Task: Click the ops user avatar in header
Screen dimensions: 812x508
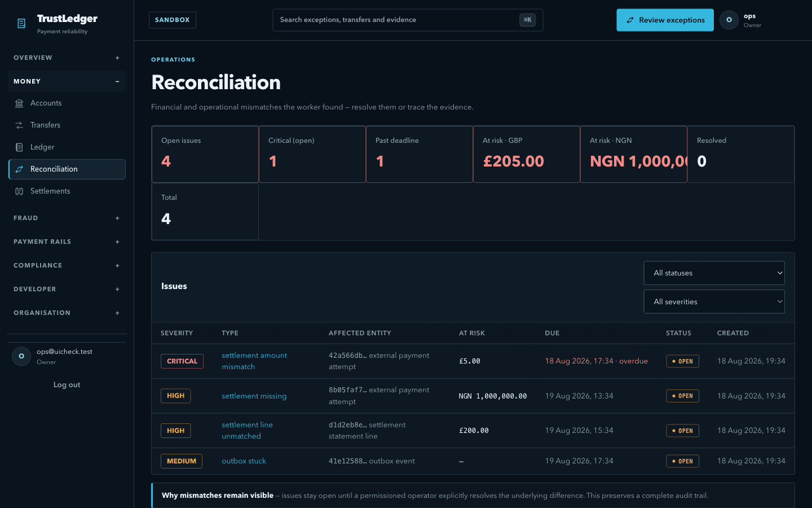Action: tap(729, 20)
